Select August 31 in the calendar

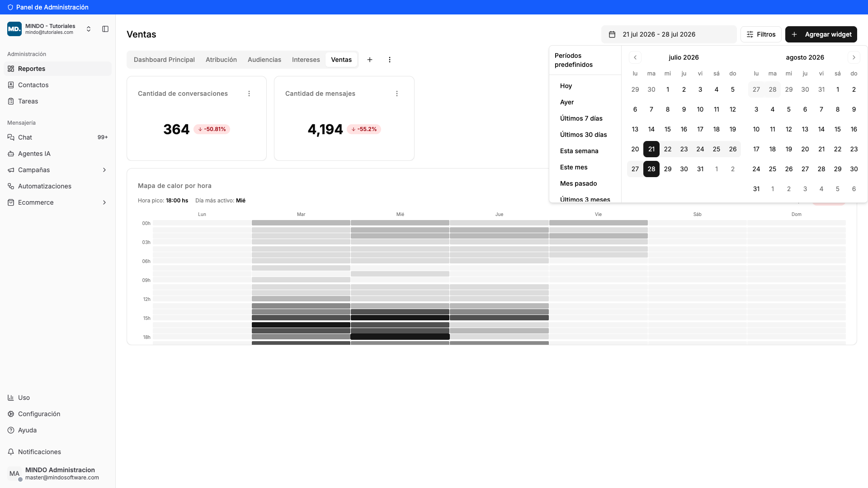coord(756,189)
